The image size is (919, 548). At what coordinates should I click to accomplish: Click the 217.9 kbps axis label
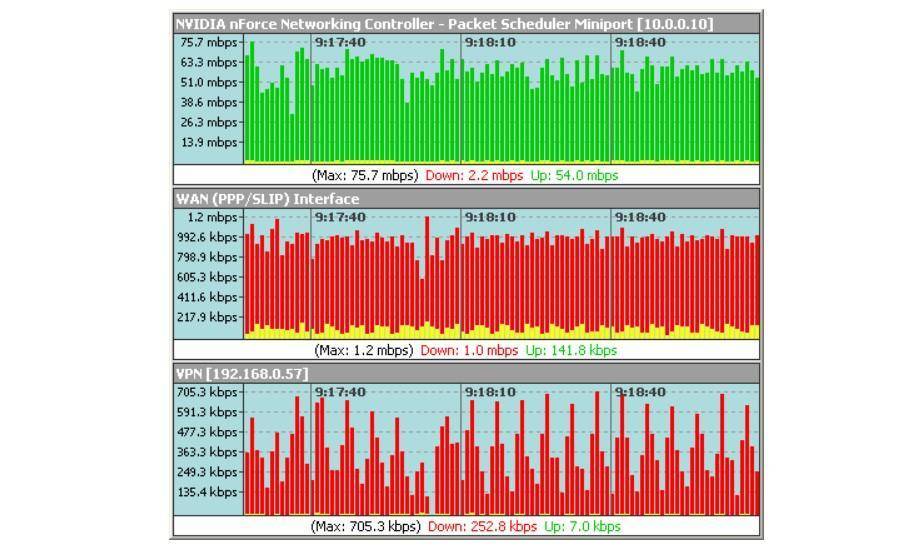207,316
